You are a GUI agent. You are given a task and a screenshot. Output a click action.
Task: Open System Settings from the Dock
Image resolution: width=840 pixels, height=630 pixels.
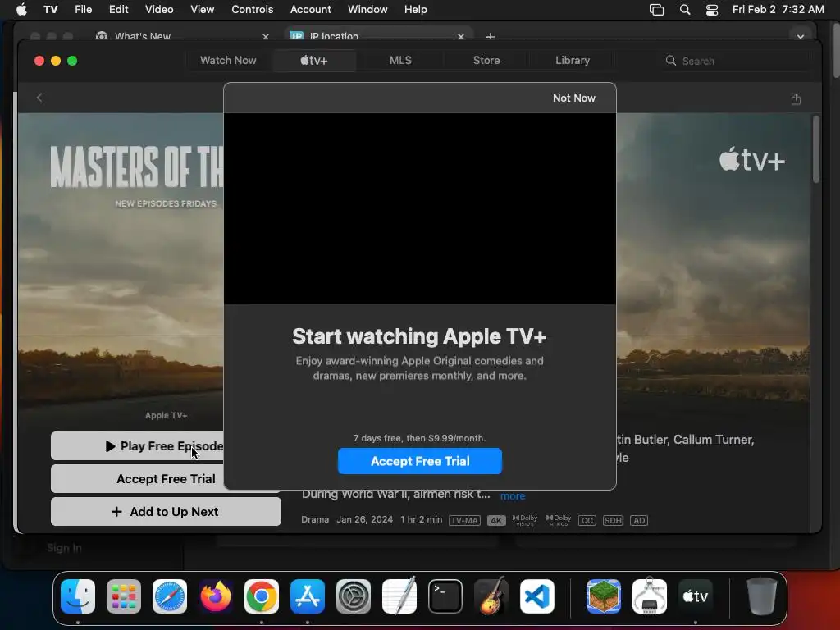tap(354, 596)
